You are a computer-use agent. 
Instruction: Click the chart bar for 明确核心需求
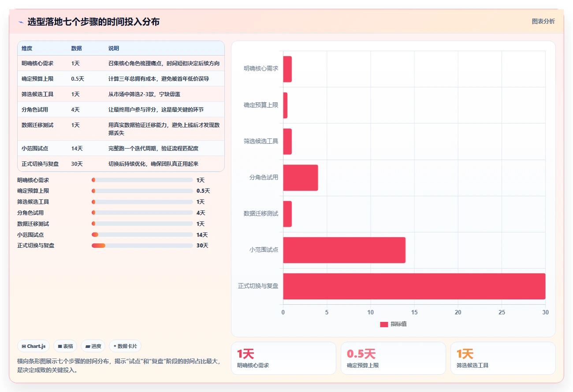click(287, 69)
